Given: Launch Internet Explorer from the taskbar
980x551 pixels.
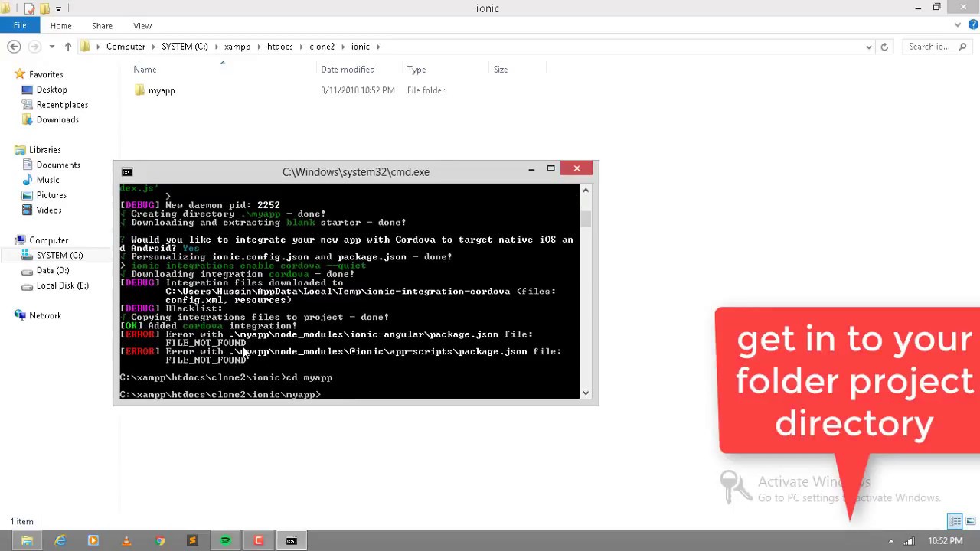Looking at the screenshot, I should pyautogui.click(x=60, y=541).
